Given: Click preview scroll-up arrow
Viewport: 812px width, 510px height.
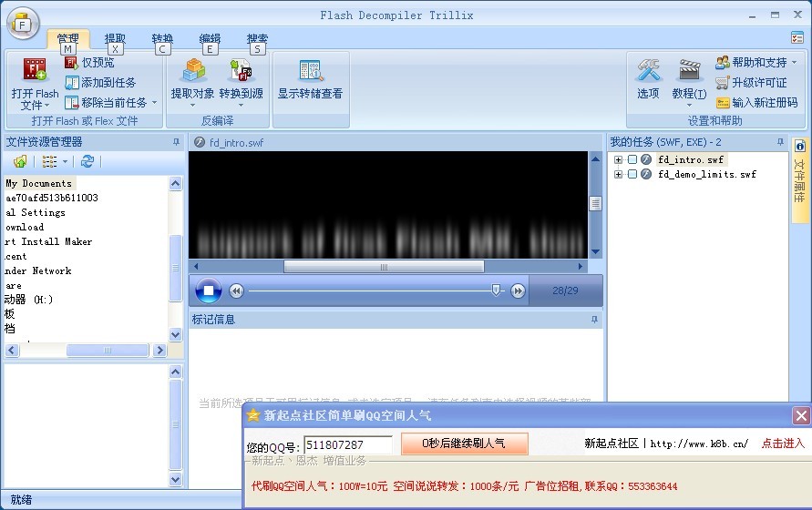Looking at the screenshot, I should [x=595, y=158].
